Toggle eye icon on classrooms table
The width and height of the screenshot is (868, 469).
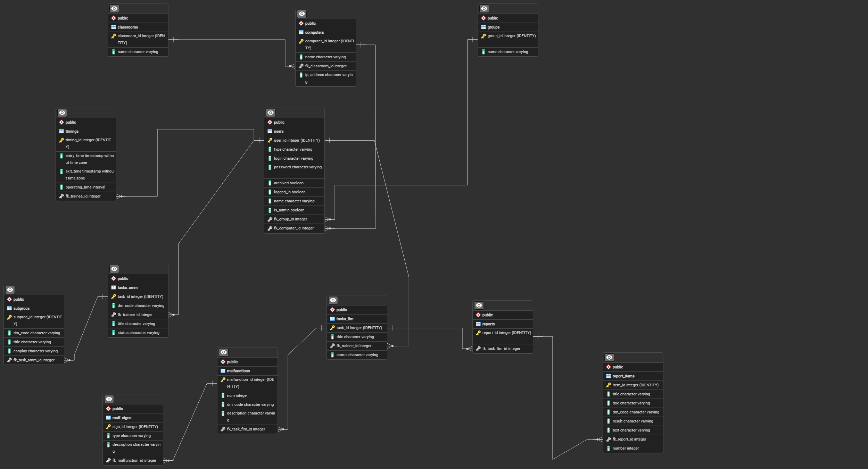pos(114,9)
